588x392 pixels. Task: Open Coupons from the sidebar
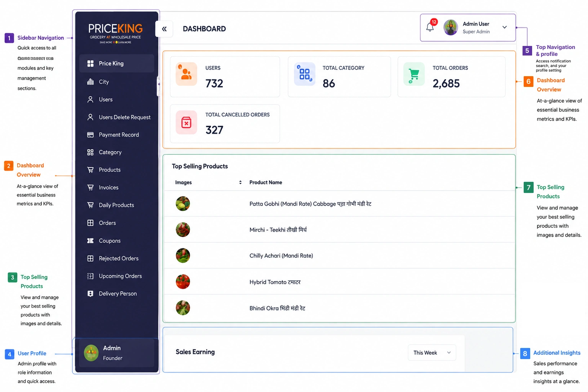point(117,241)
